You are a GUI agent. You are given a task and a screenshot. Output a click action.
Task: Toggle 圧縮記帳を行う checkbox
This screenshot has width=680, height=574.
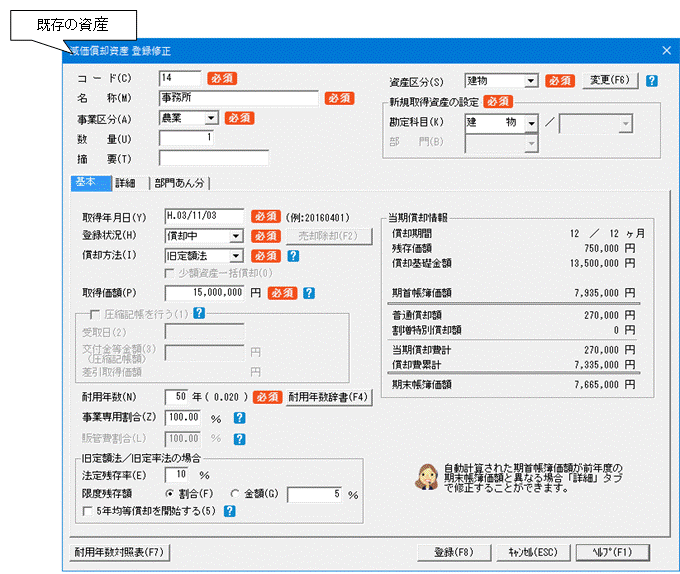[x=95, y=314]
